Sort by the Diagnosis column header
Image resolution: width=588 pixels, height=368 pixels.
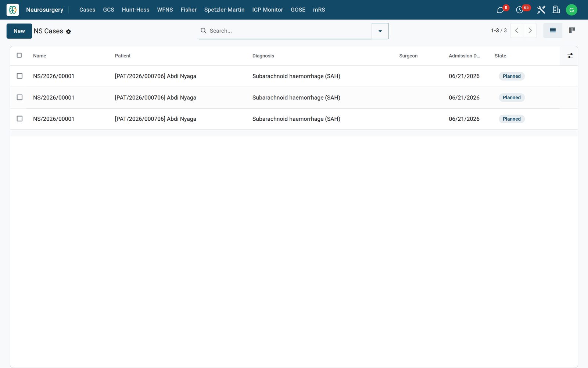(x=263, y=56)
